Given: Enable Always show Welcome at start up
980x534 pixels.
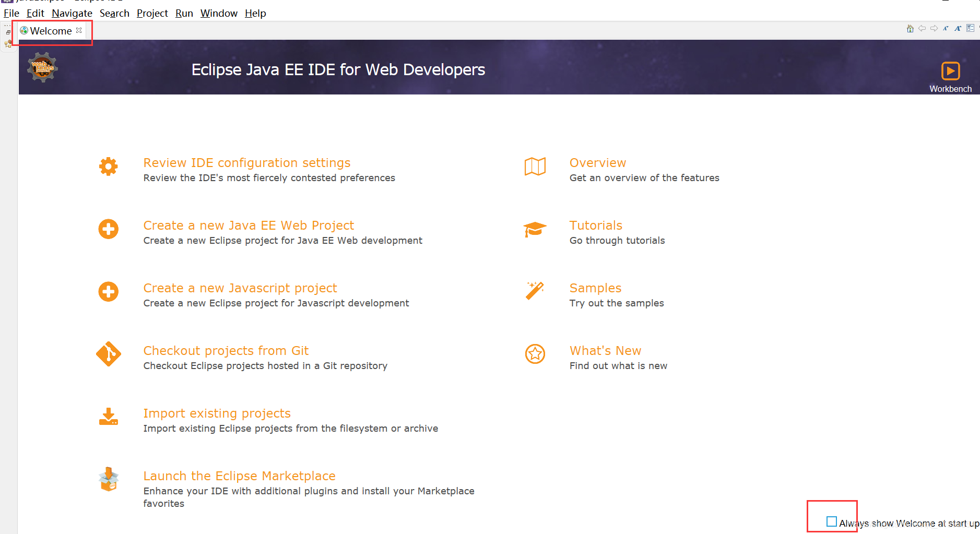Looking at the screenshot, I should tap(832, 521).
